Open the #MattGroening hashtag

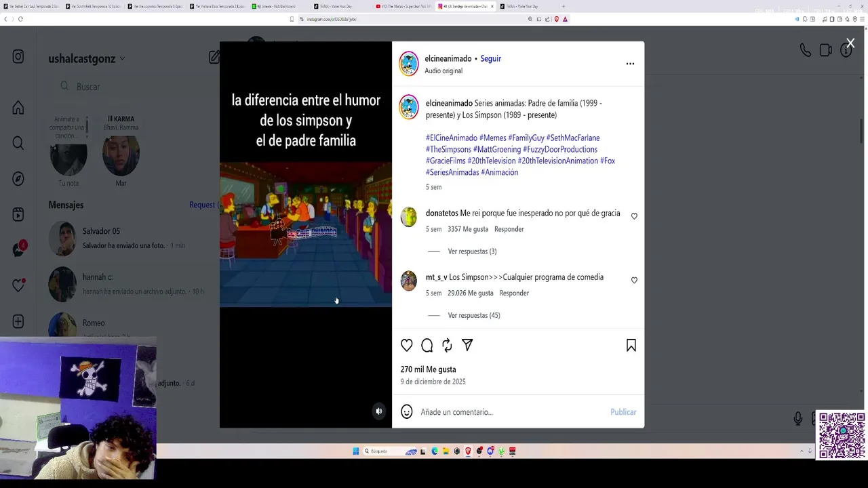click(497, 150)
